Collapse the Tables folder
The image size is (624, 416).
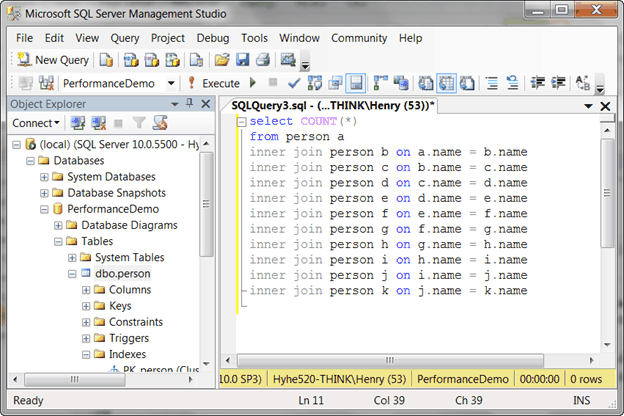[x=58, y=241]
